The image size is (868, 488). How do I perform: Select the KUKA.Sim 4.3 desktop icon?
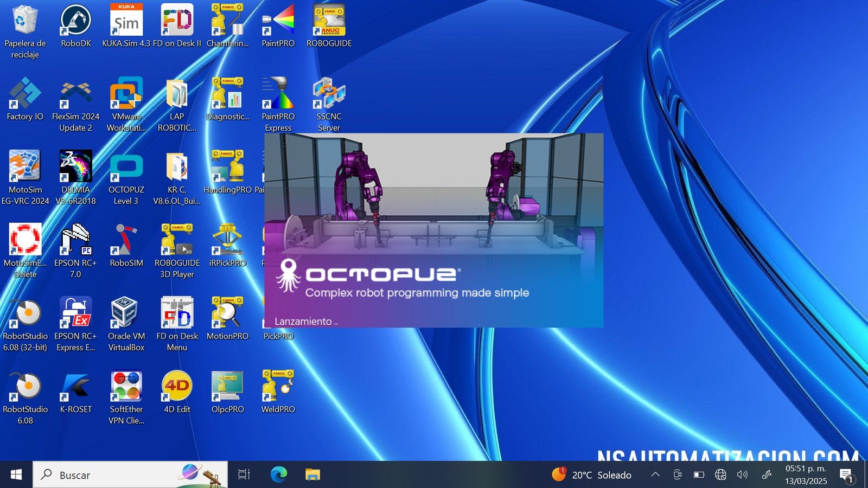tap(126, 26)
